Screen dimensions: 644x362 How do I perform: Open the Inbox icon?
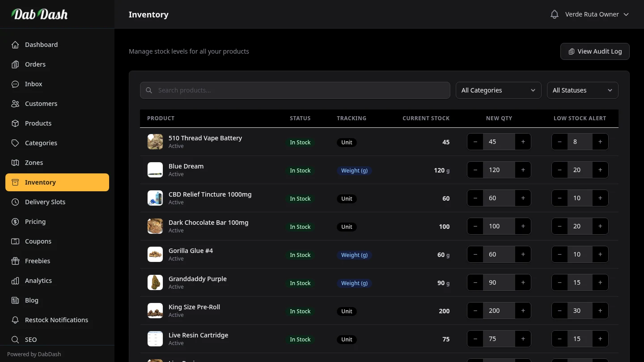pyautogui.click(x=15, y=84)
